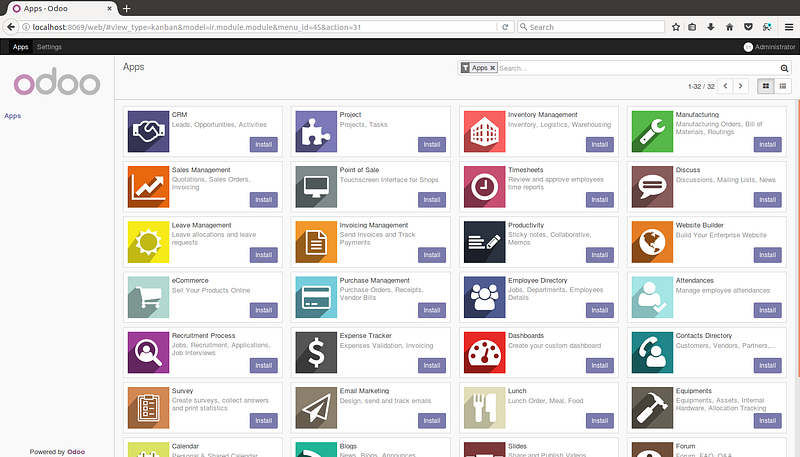This screenshot has width=800, height=457.
Task: Select the Timesheets clock icon
Action: click(x=484, y=187)
